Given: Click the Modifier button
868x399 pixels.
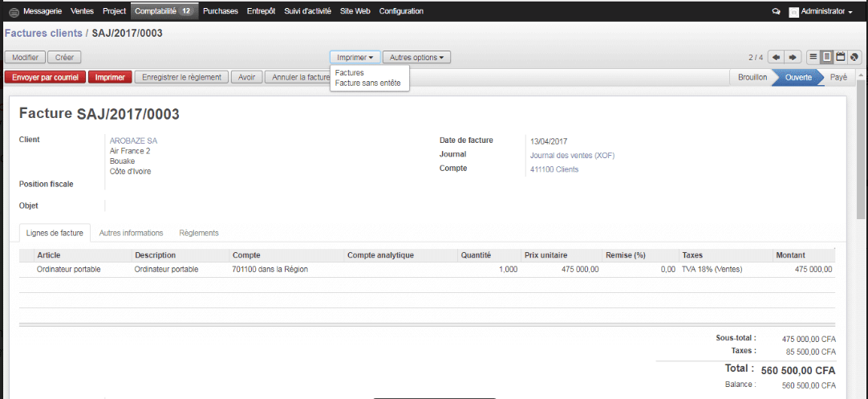Looking at the screenshot, I should (25, 57).
